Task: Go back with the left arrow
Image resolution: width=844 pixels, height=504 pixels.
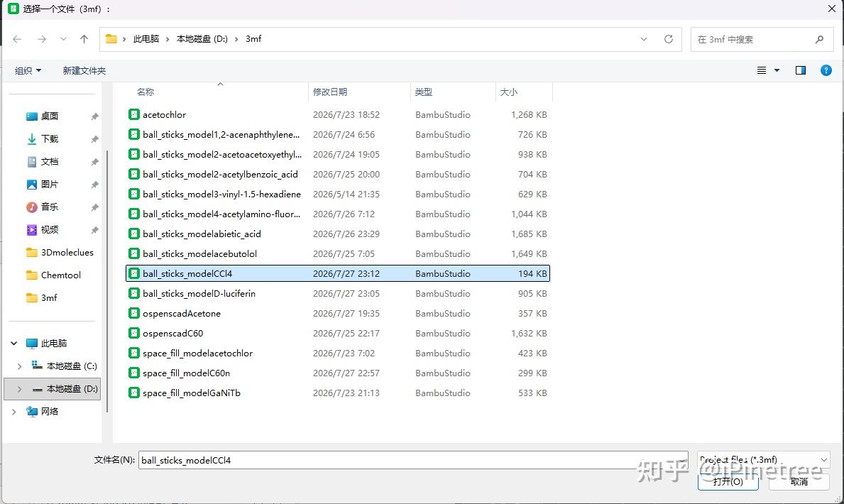Action: (17, 39)
